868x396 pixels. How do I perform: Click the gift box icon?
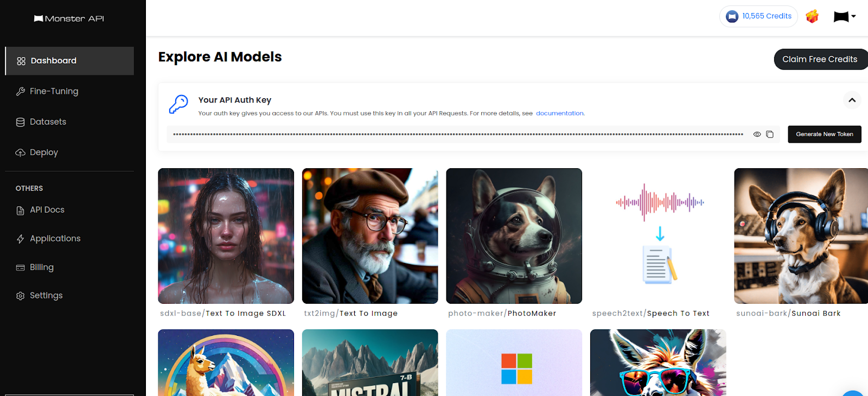click(812, 16)
